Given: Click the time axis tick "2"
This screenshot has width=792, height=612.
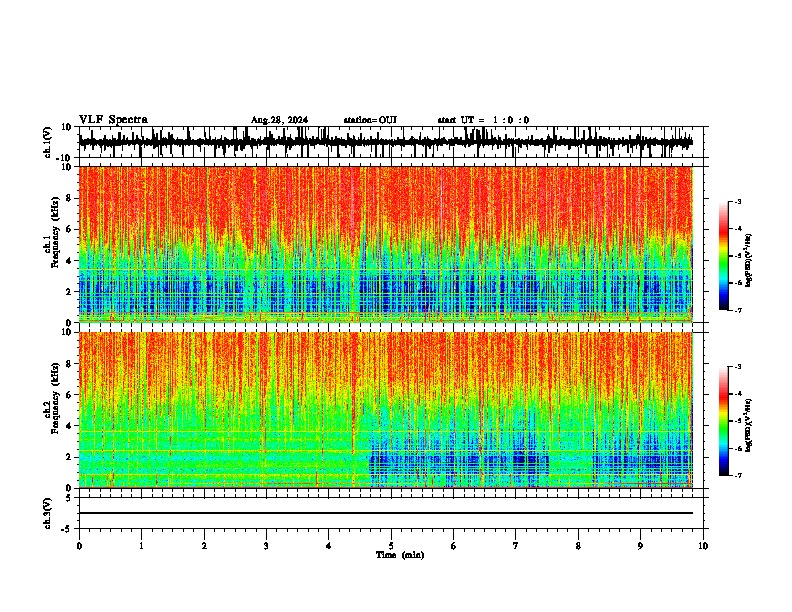Looking at the screenshot, I should pyautogui.click(x=204, y=546).
